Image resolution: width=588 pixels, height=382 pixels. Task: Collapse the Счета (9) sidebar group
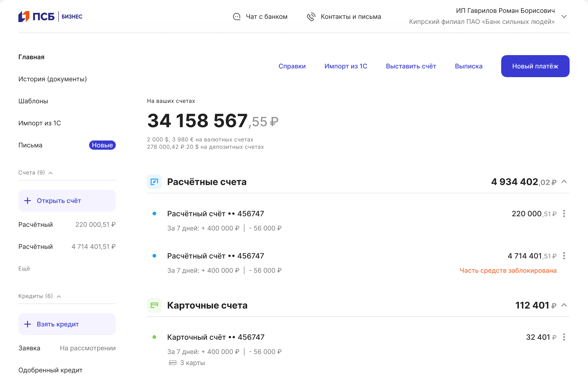pos(51,173)
